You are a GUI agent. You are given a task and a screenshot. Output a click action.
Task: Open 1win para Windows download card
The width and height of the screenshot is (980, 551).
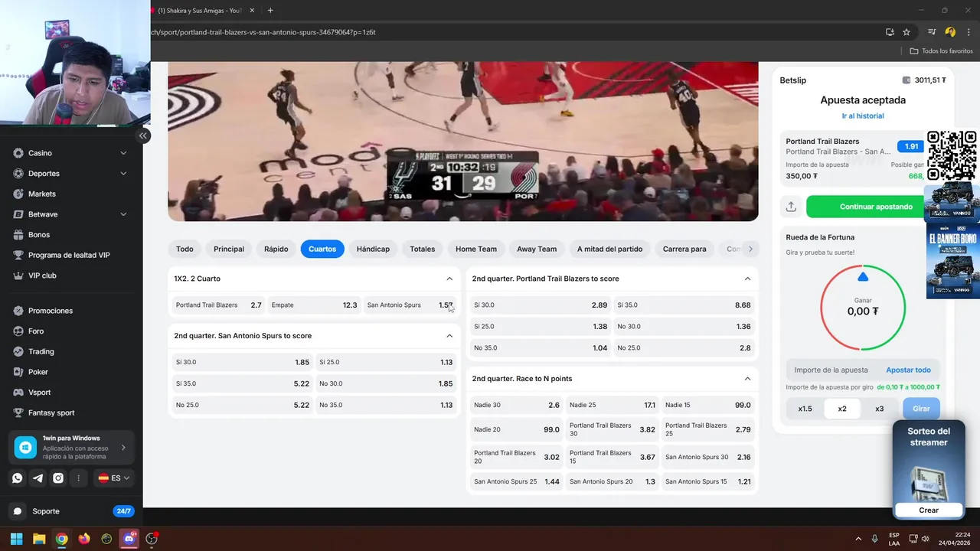coord(71,448)
